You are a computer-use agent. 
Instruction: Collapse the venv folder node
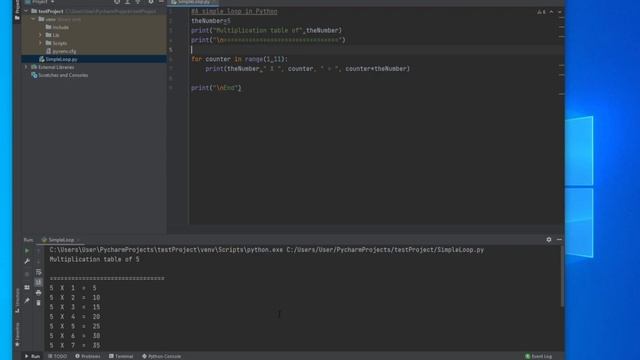pyautogui.click(x=34, y=19)
